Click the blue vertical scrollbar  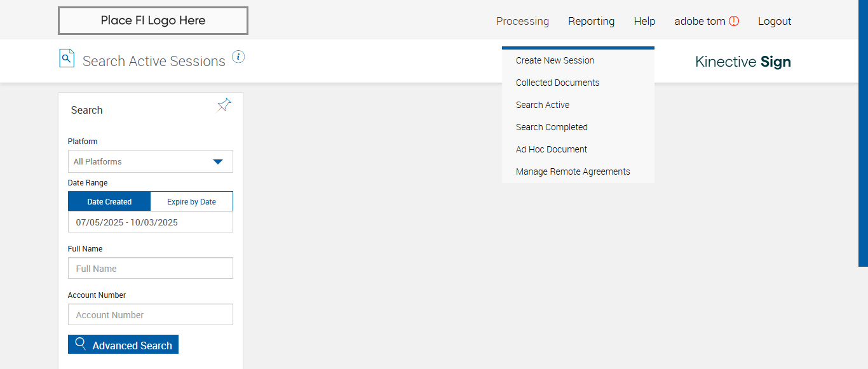click(863, 133)
